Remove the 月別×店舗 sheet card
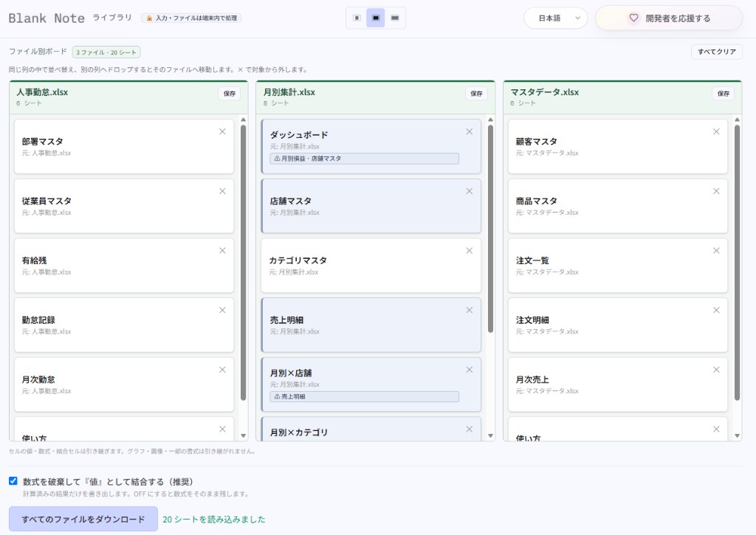Screen dimensions: 756x535 click(x=469, y=370)
